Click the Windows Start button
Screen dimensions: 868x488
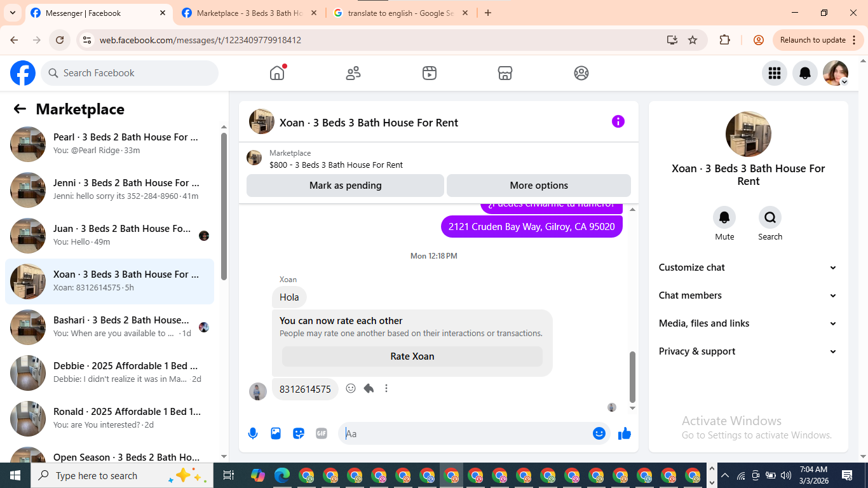[x=15, y=475]
